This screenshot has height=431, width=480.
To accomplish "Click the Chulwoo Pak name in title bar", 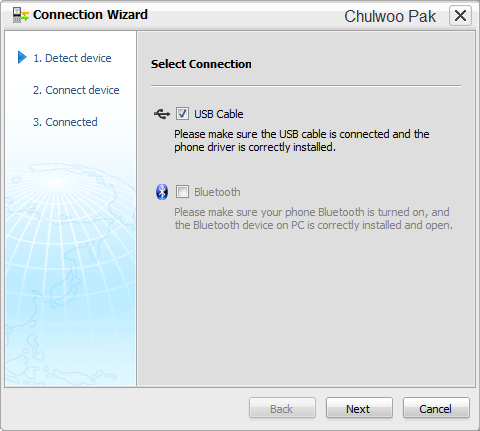I will (x=390, y=16).
